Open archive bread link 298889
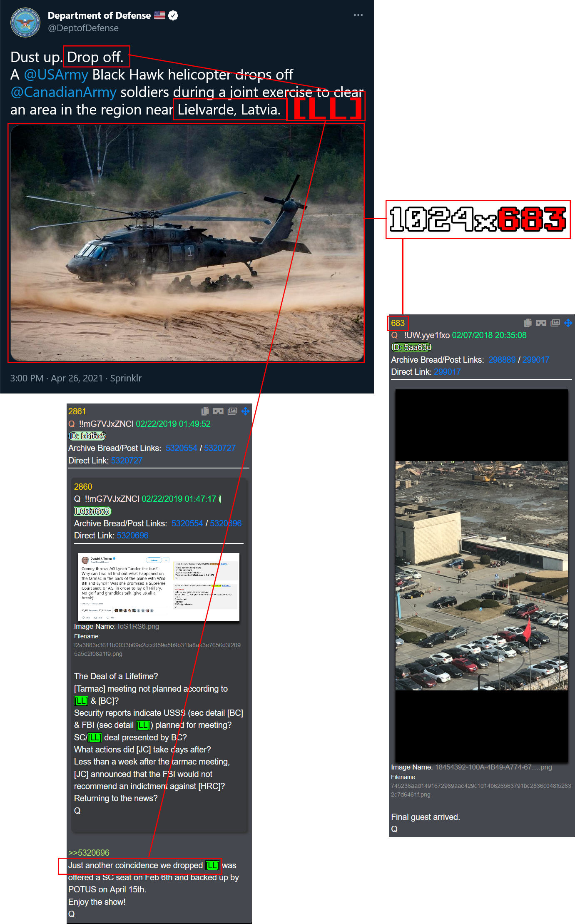Viewport: 575px width, 924px height. coord(502,360)
